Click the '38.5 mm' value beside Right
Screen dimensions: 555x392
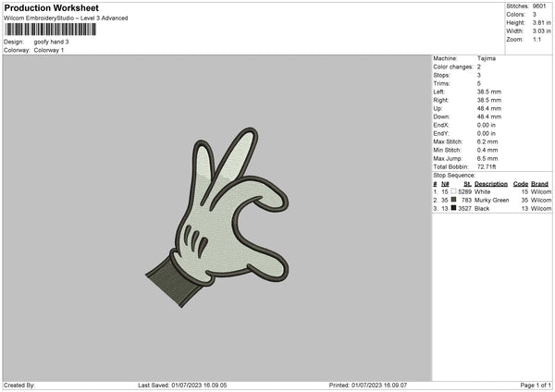pos(489,100)
